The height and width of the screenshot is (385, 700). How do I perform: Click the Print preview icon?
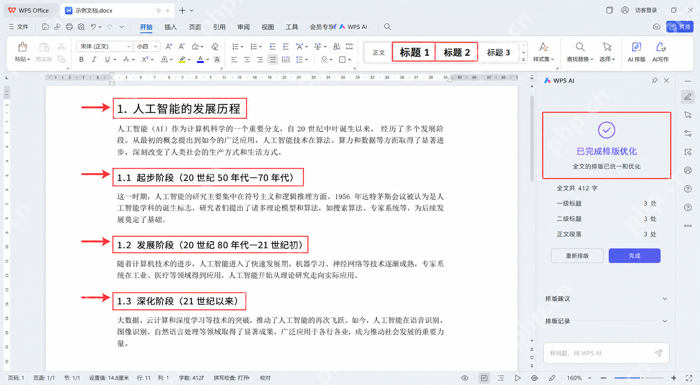(x=81, y=27)
